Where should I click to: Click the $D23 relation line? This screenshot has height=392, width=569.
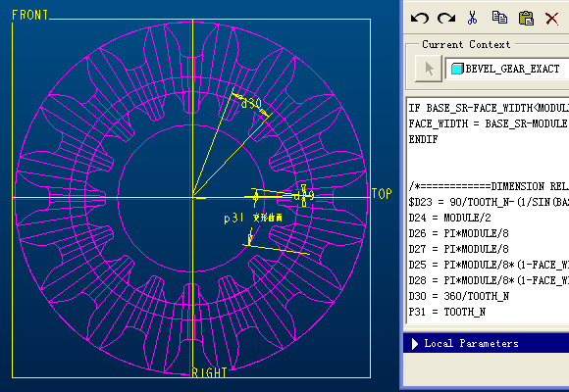[x=489, y=202]
